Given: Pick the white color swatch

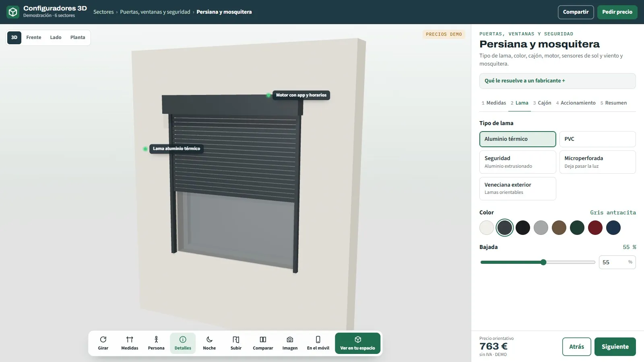Looking at the screenshot, I should click(487, 228).
